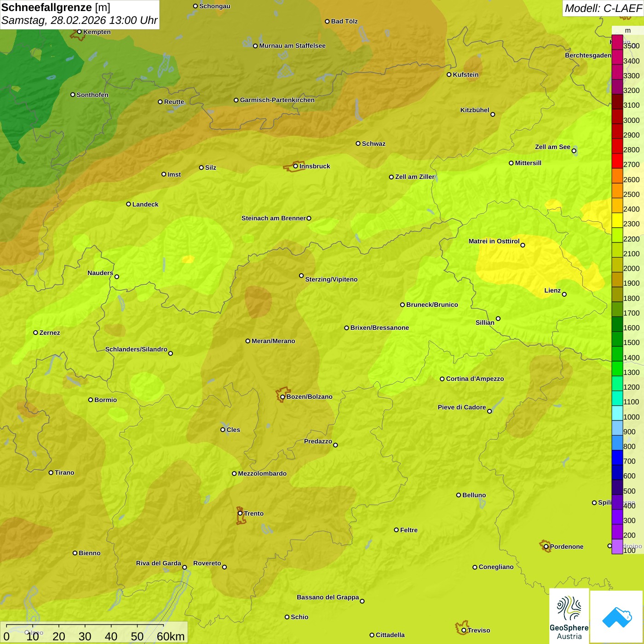Click the Steinach am Brenner label
This screenshot has width=644, height=644.
pos(274,218)
